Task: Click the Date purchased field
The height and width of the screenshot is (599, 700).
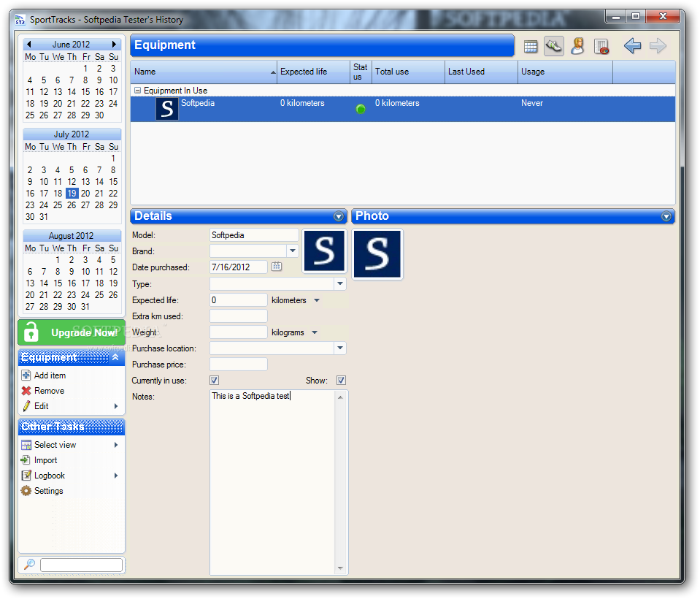Action: click(x=239, y=267)
